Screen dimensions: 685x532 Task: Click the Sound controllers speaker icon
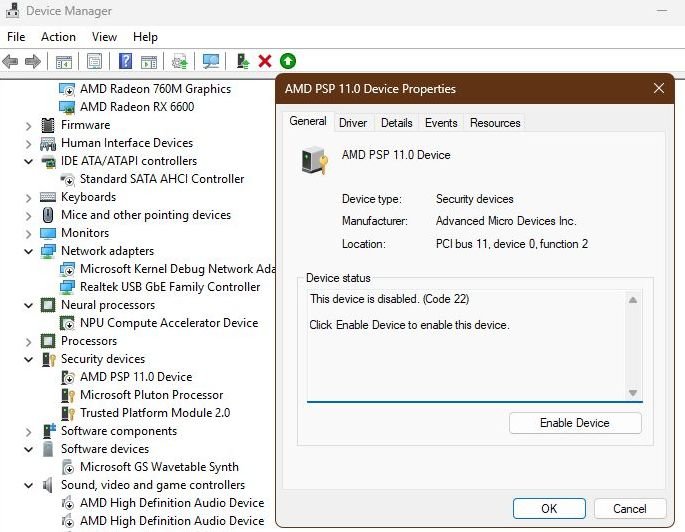coord(48,485)
